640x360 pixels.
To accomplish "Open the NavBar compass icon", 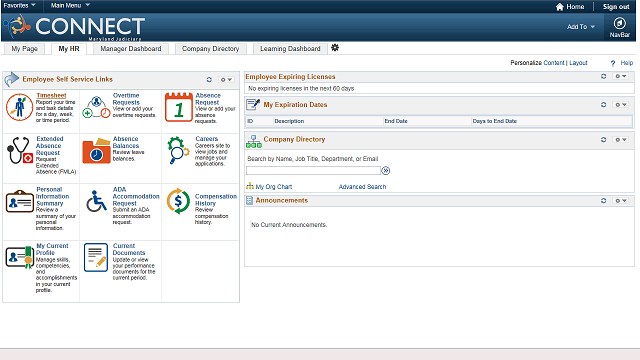I will pyautogui.click(x=620, y=23).
